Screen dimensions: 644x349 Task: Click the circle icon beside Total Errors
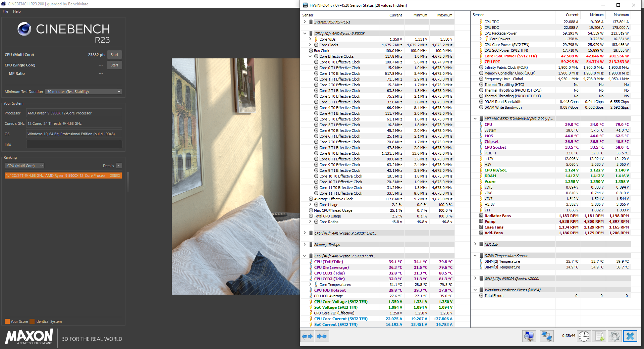[481, 296]
